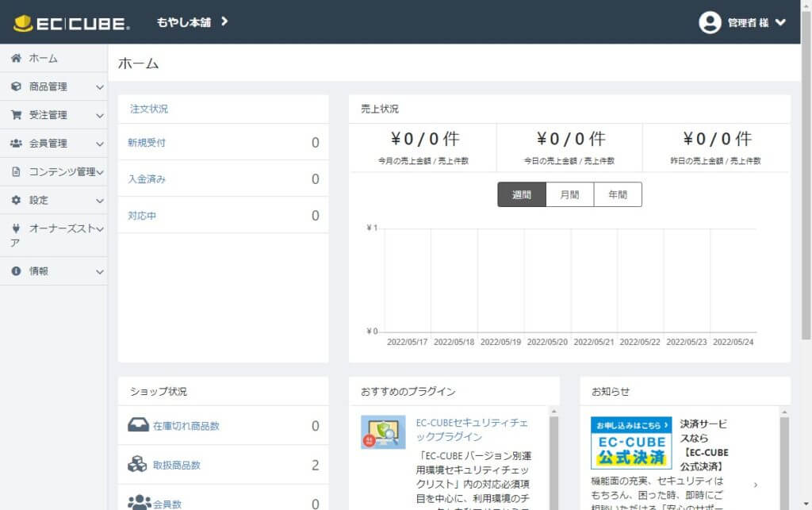The width and height of the screenshot is (812, 510).
Task: Switch sales chart to 月間 view
Action: point(569,194)
